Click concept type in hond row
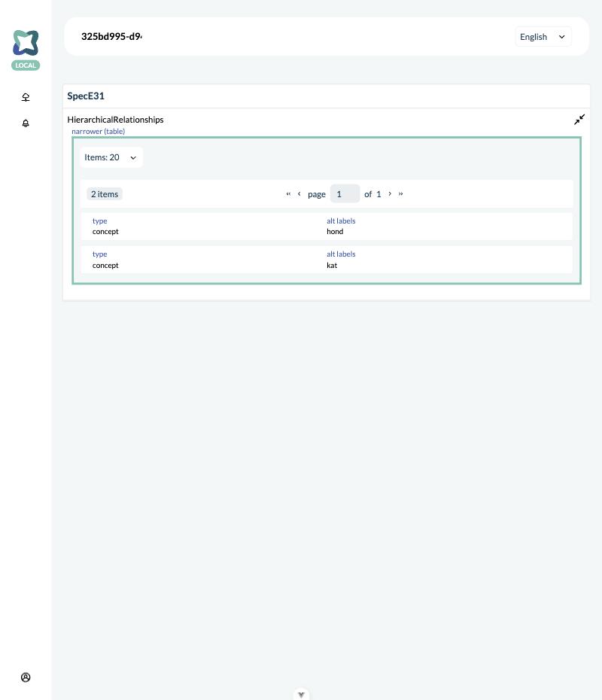 click(x=105, y=232)
